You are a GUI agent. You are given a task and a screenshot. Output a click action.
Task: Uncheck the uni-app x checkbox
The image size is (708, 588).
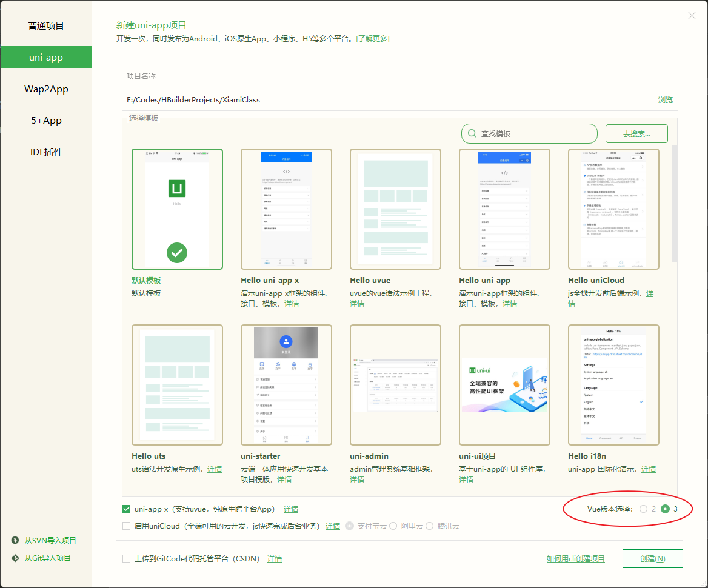pyautogui.click(x=127, y=509)
